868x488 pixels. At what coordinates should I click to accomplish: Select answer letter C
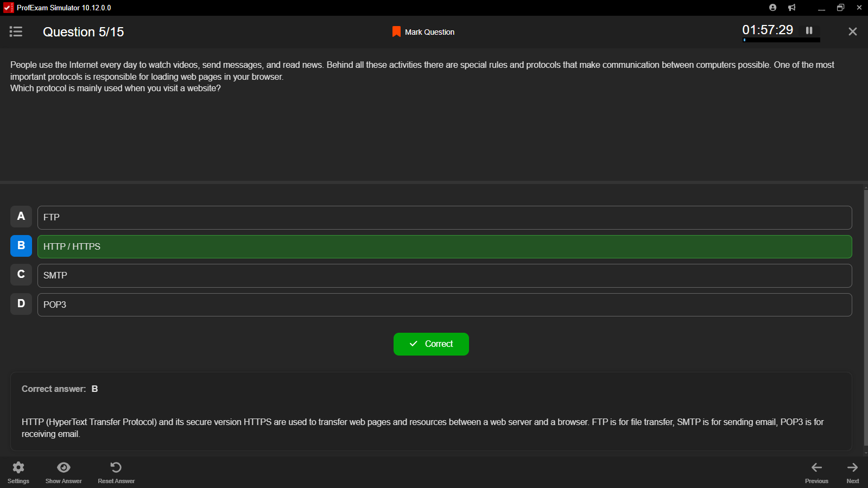[x=21, y=275]
